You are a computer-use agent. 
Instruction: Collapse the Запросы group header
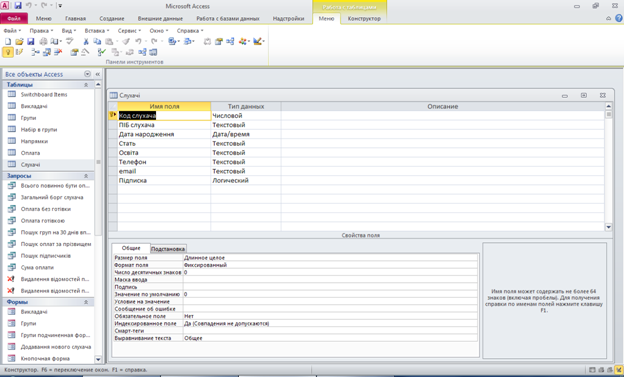[x=86, y=176]
